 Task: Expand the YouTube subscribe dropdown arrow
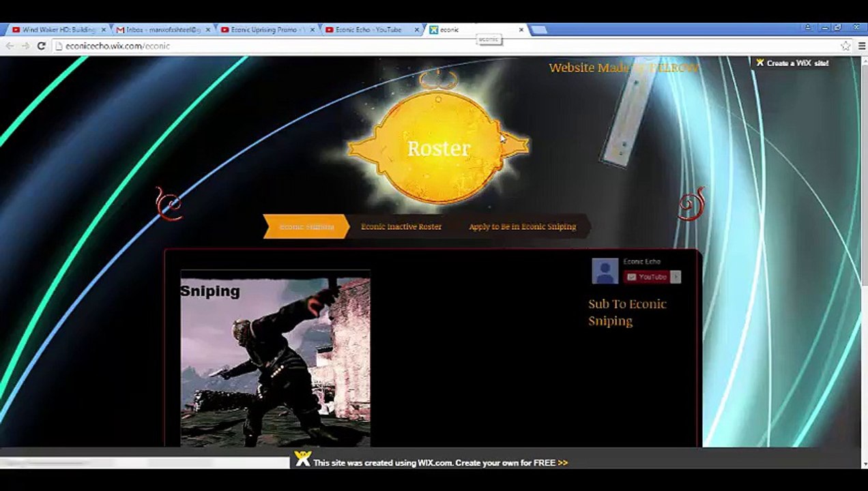676,277
